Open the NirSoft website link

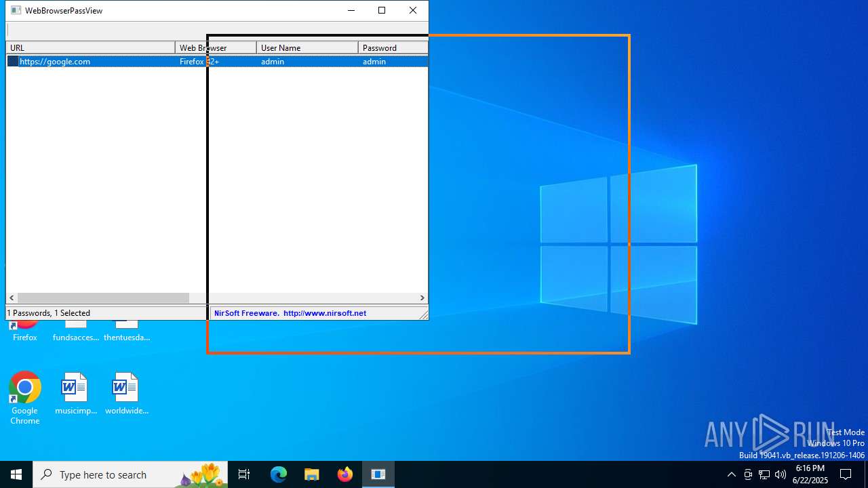(325, 313)
